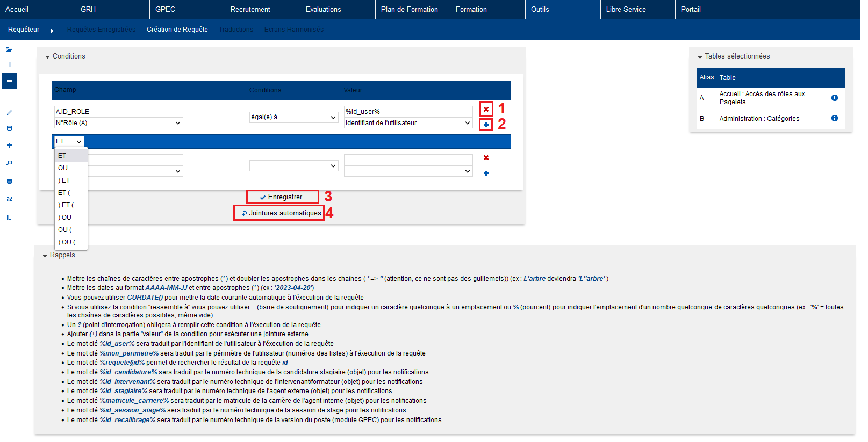Click info icon for Administration : Catégories table

(835, 118)
